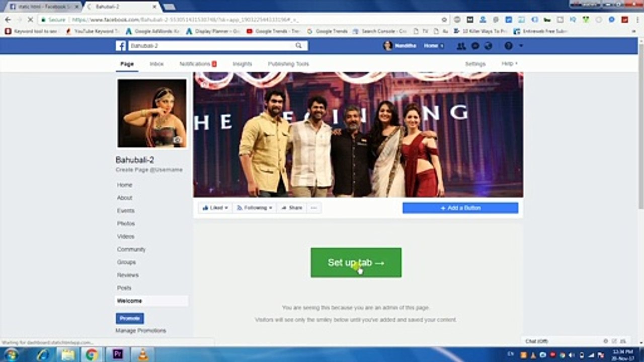
Task: Click the blue Promote button
Action: tap(130, 318)
